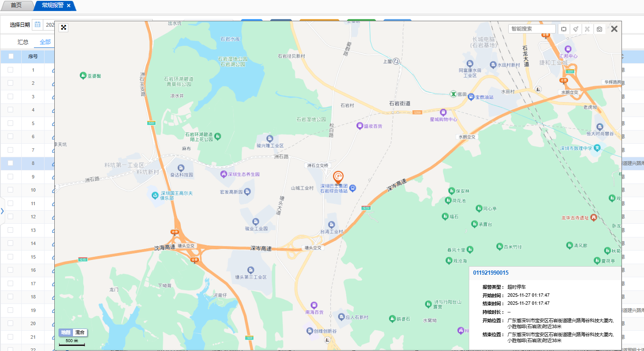Switch to the 首页 tab
This screenshot has width=644, height=351.
(x=16, y=6)
